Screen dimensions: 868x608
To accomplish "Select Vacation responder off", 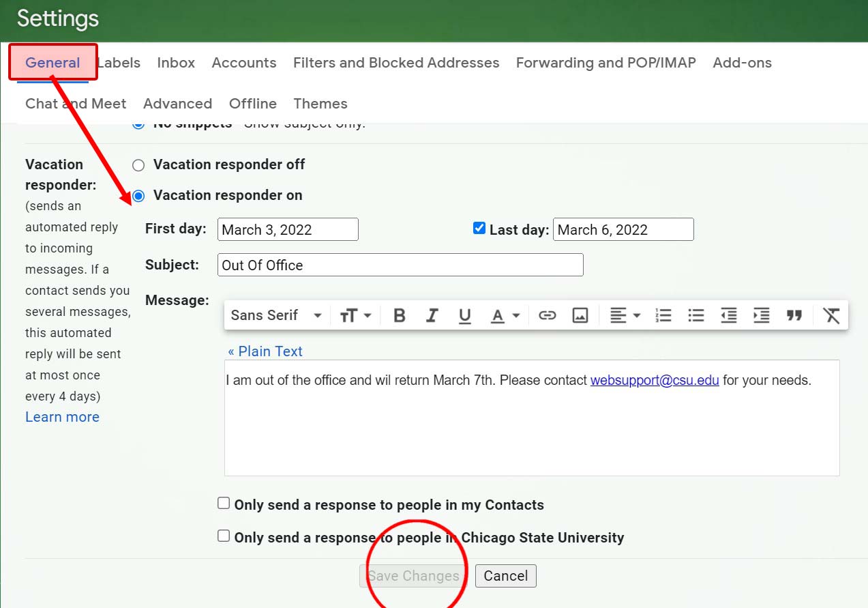I will [138, 165].
